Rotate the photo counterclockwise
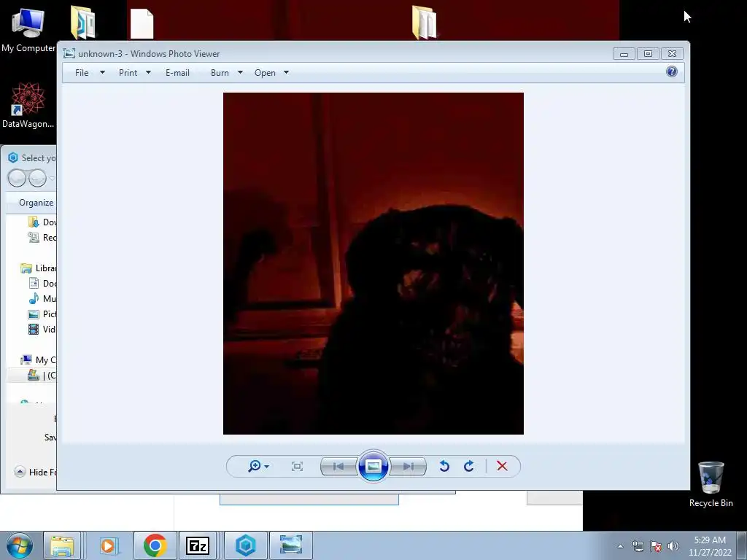This screenshot has width=747, height=560. [x=444, y=466]
